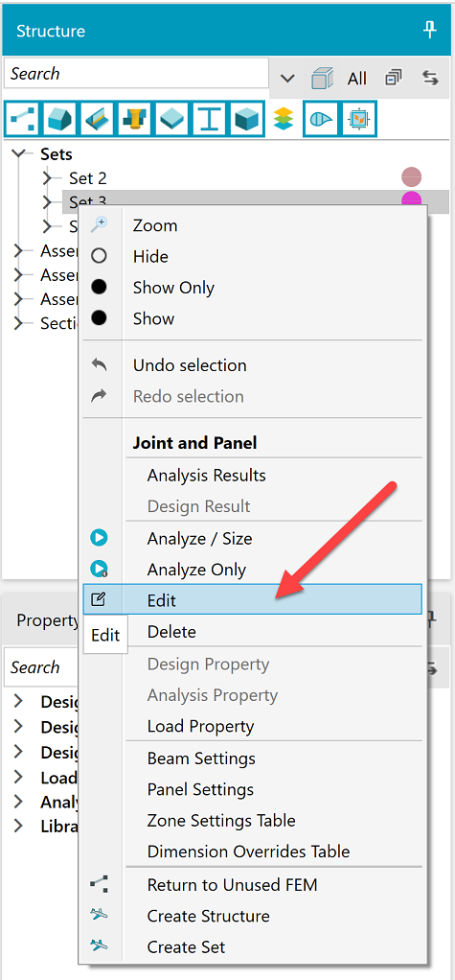Select the FEM elements filter icon
Screen dimensions: 455x980
pyautogui.click(x=21, y=117)
